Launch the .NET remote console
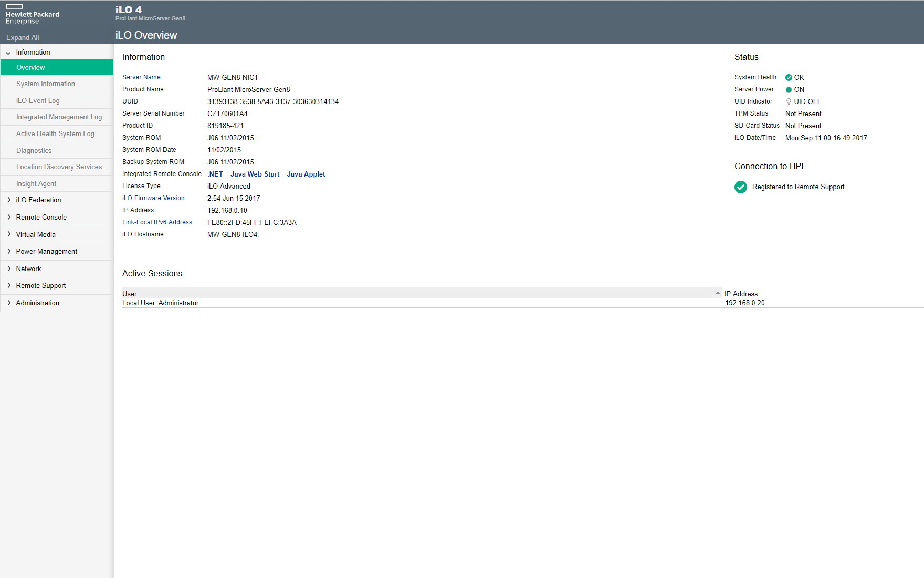This screenshot has height=578, width=924. pos(215,174)
